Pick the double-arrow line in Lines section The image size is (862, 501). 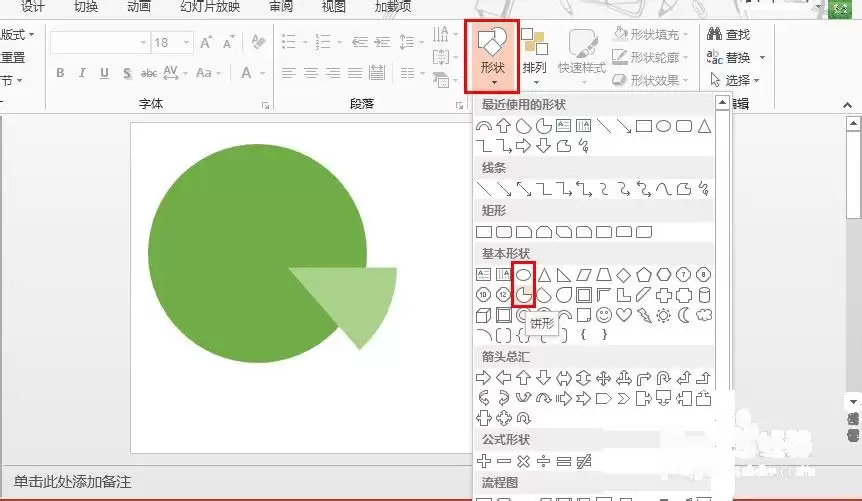pos(523,189)
